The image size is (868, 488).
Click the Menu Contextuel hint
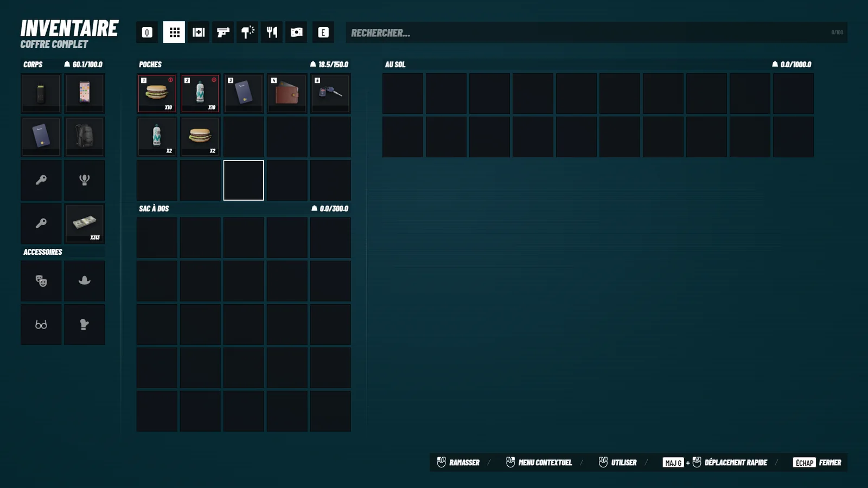(539, 463)
